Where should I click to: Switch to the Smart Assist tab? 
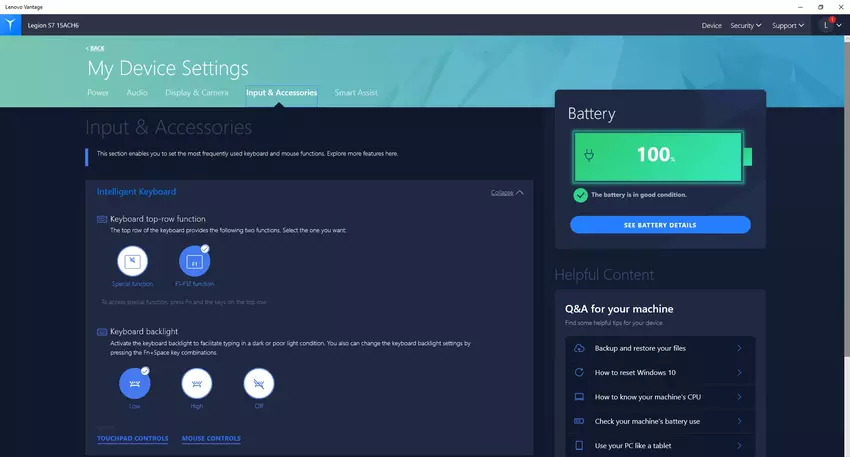[356, 93]
